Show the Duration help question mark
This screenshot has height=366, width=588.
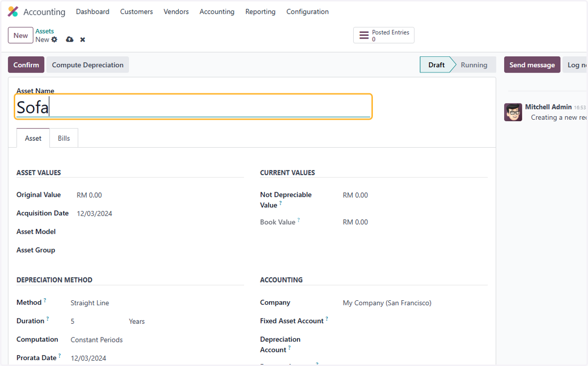(48, 318)
